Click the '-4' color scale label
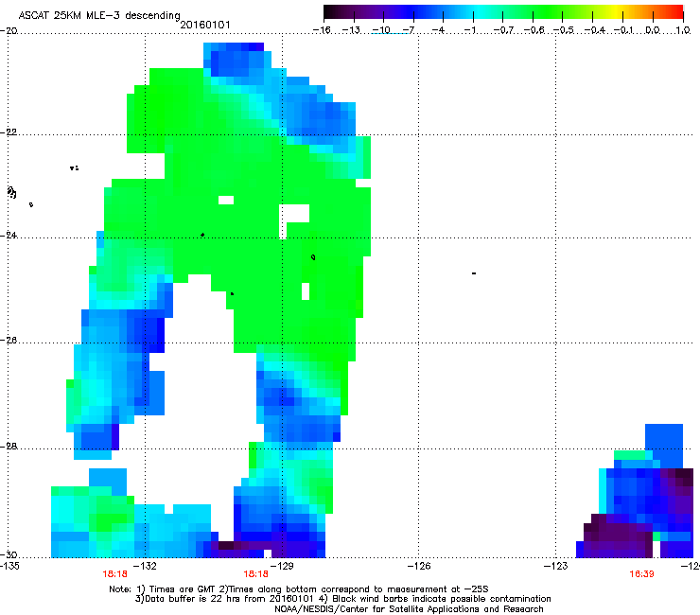Image resolution: width=700 pixels, height=615 pixels. (438, 30)
